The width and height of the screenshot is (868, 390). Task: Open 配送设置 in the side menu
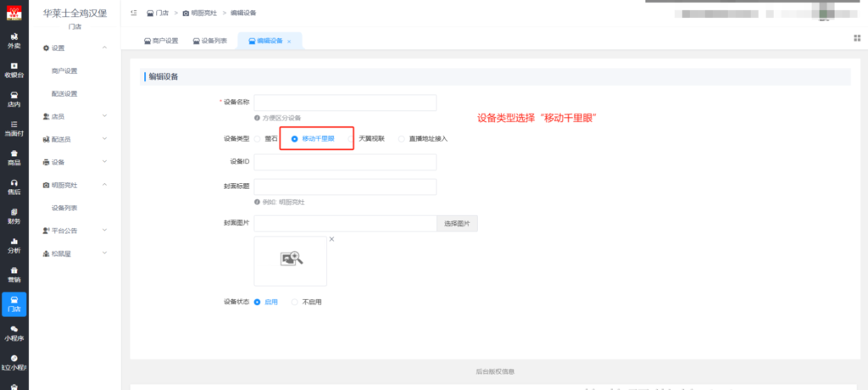pos(64,93)
